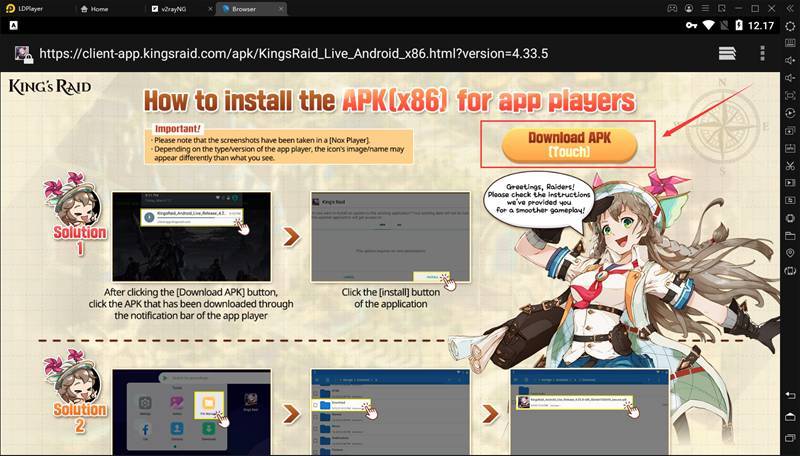
Task: Switch to the Home tab
Action: [x=94, y=9]
